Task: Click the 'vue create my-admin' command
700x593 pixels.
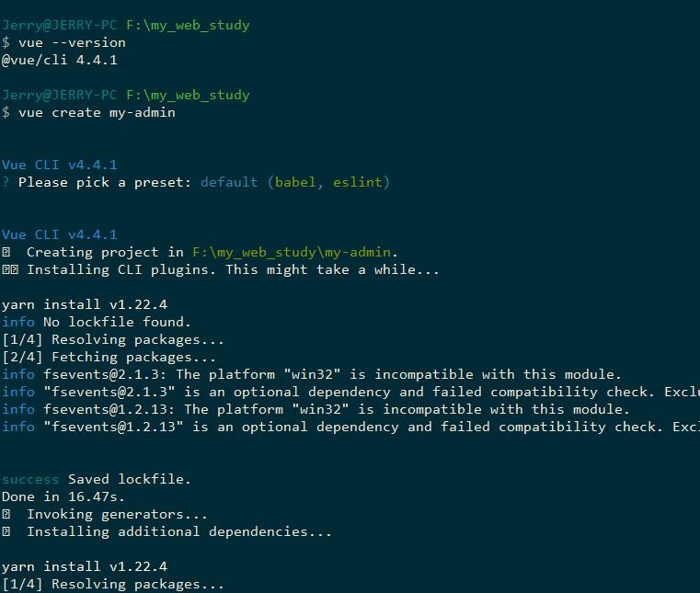Action: 97,112
